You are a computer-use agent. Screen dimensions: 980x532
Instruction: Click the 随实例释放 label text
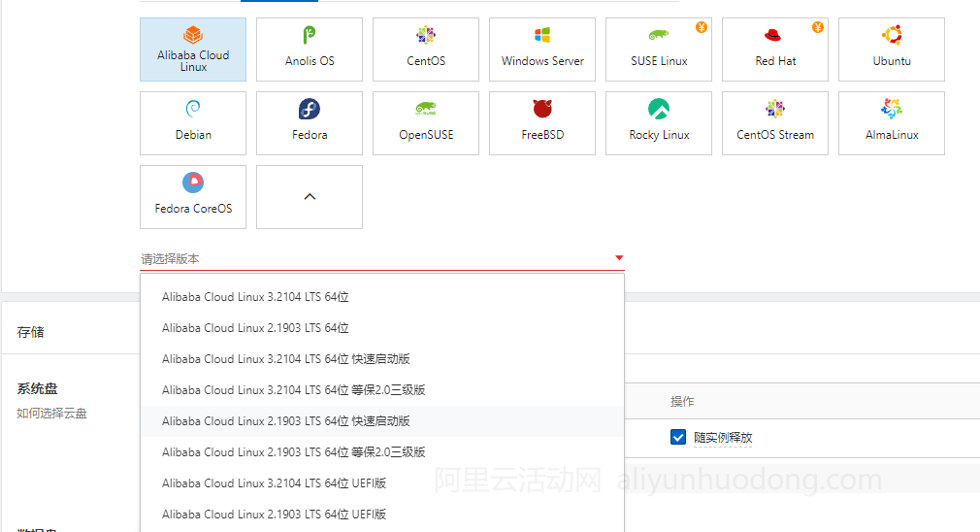723,438
